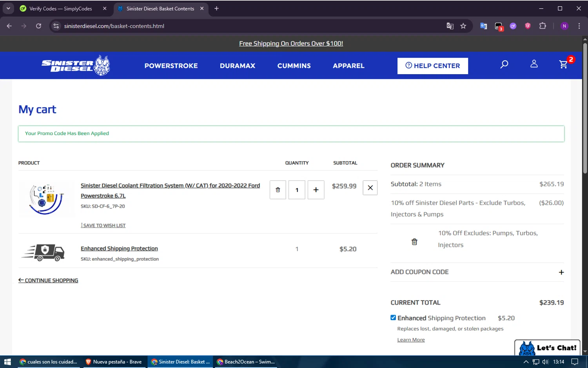Click Continue Shopping

(48, 281)
